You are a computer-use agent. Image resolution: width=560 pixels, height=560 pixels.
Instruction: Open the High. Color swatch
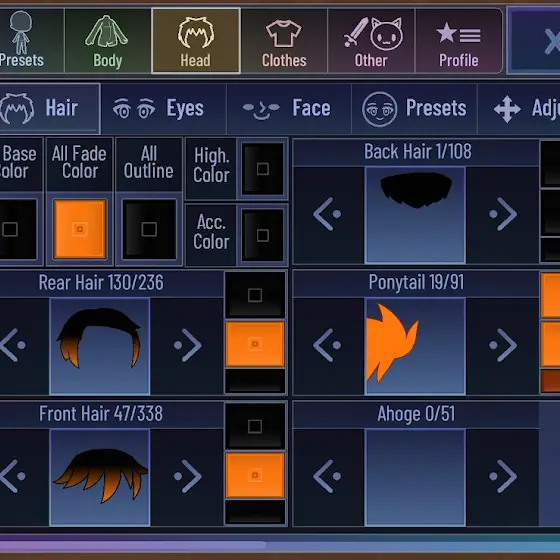point(263,169)
